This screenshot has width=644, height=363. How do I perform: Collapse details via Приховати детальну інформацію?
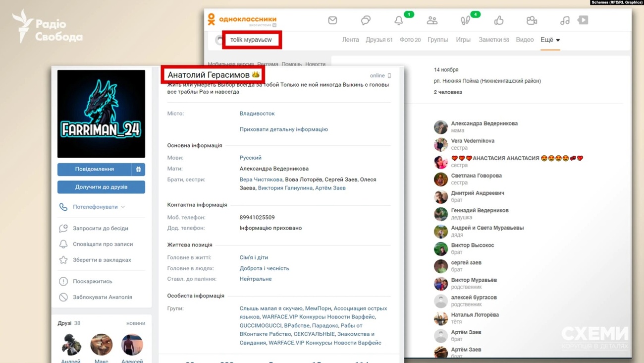pos(283,129)
